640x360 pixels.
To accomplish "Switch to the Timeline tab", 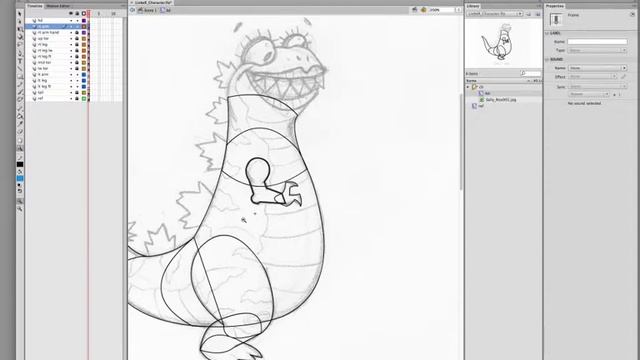I will (35, 6).
